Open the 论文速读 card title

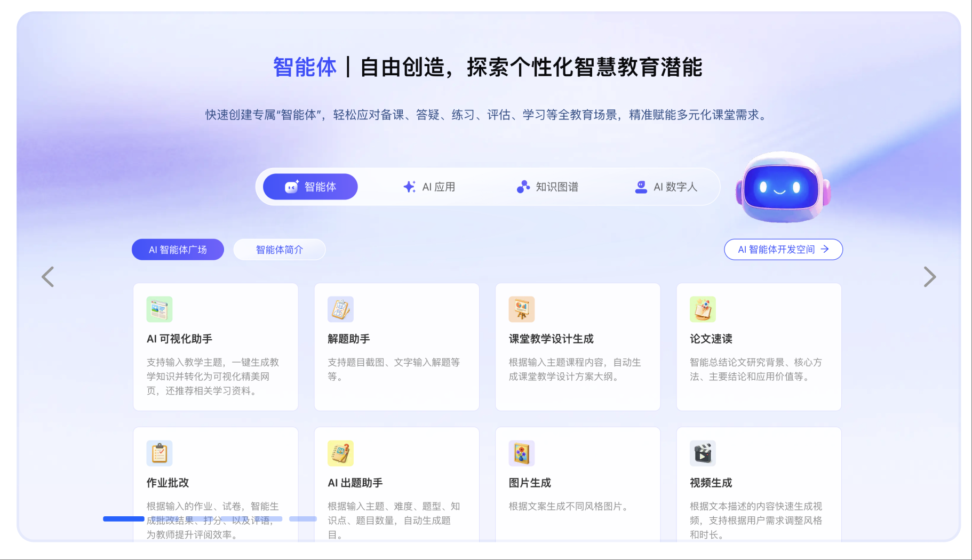pyautogui.click(x=711, y=339)
